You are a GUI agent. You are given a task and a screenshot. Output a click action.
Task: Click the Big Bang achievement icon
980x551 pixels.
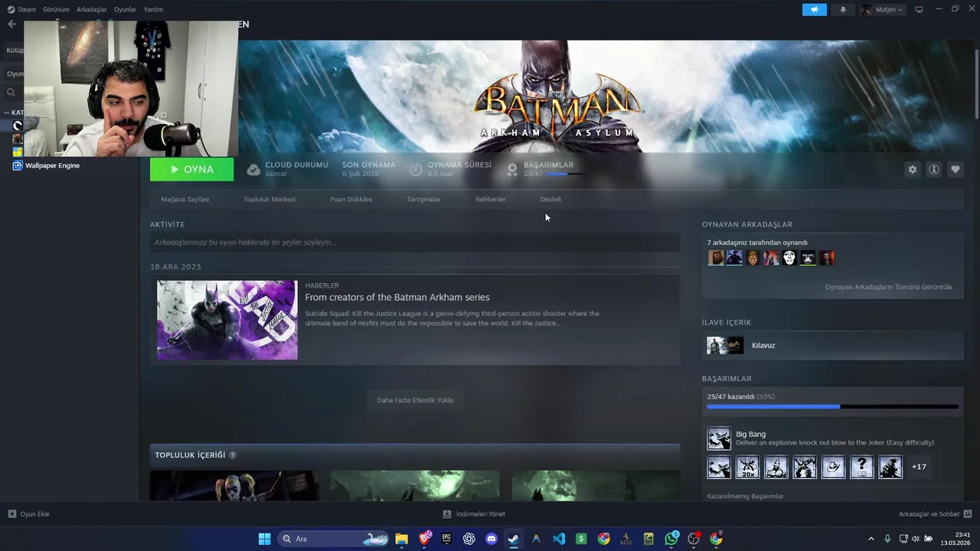pos(719,439)
